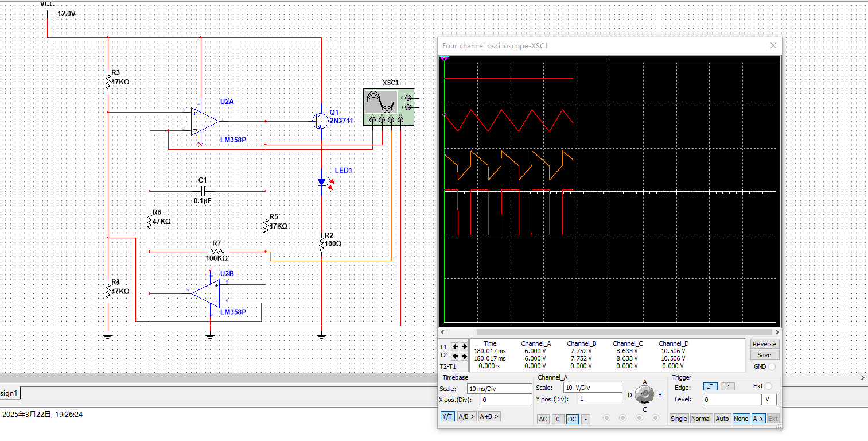The height and width of the screenshot is (441, 868).
Task: Move cursor T2 right with arrow
Action: pyautogui.click(x=464, y=356)
